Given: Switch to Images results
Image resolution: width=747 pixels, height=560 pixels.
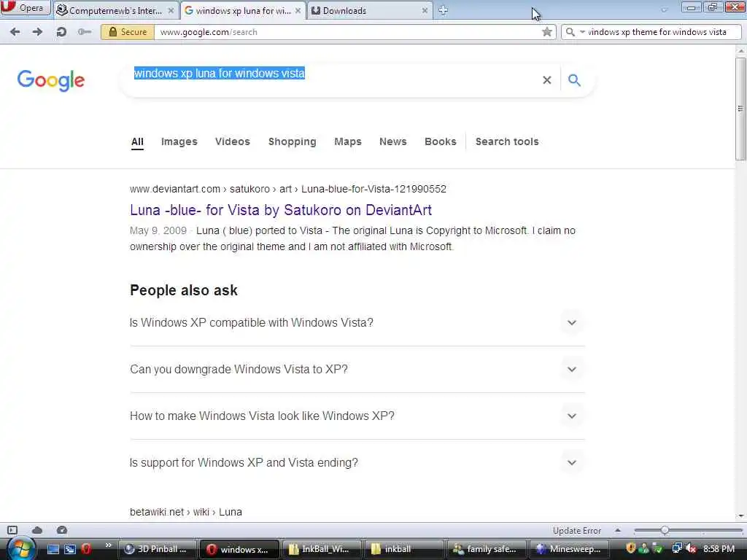Looking at the screenshot, I should [x=179, y=141].
